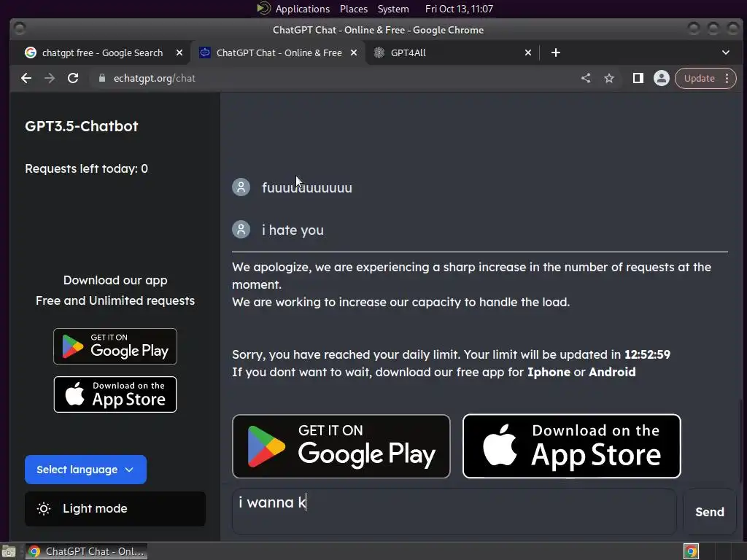
Task: Click the window menu button in title bar
Action: [x=20, y=29]
